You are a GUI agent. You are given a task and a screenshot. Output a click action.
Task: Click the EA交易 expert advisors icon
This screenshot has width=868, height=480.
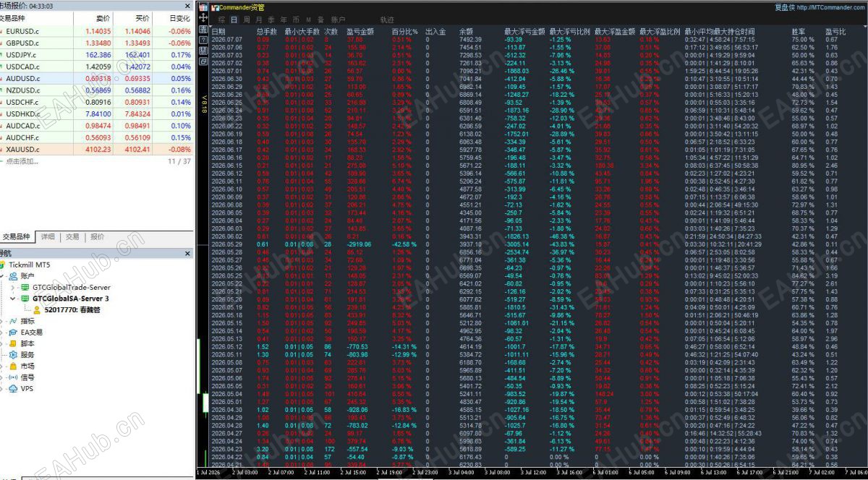[14, 333]
